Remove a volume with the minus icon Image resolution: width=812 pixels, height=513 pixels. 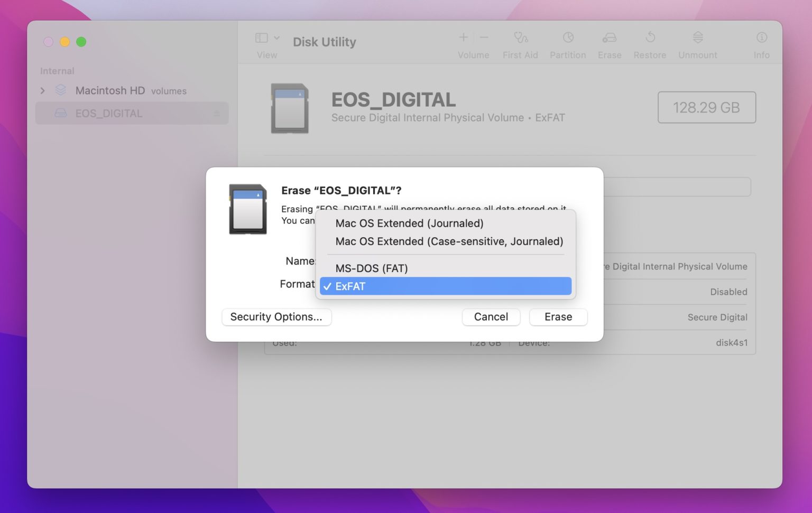[484, 37]
